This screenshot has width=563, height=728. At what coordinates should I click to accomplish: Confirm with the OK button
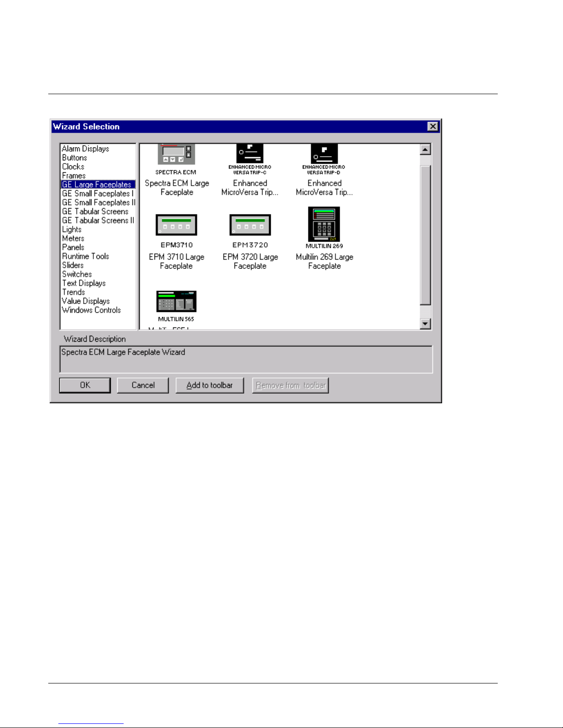click(85, 385)
